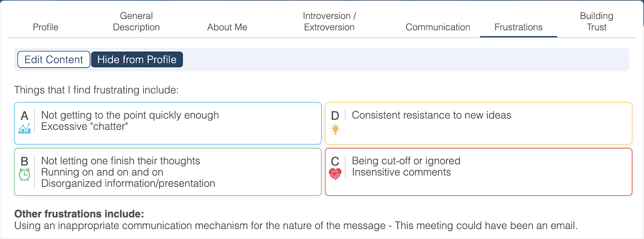
Task: Select the Introversion / Extroversion tab
Action: click(329, 22)
